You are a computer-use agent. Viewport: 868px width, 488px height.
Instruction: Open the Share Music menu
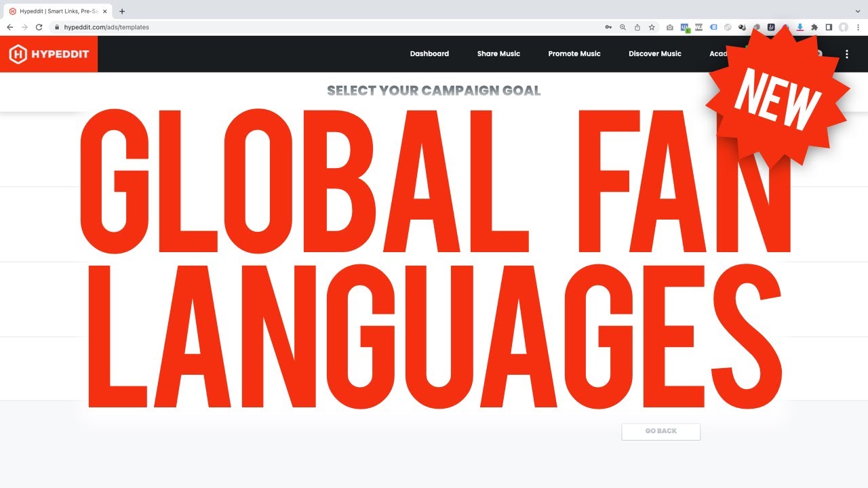[498, 54]
